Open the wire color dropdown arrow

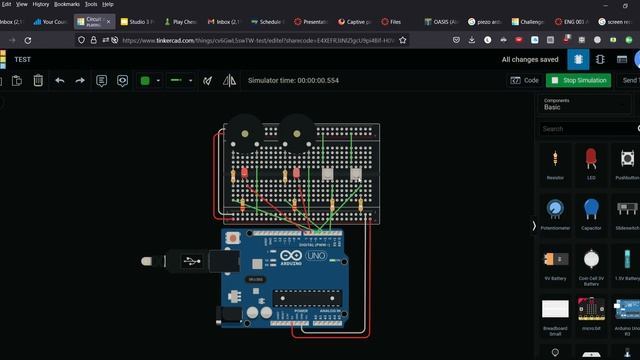158,80
